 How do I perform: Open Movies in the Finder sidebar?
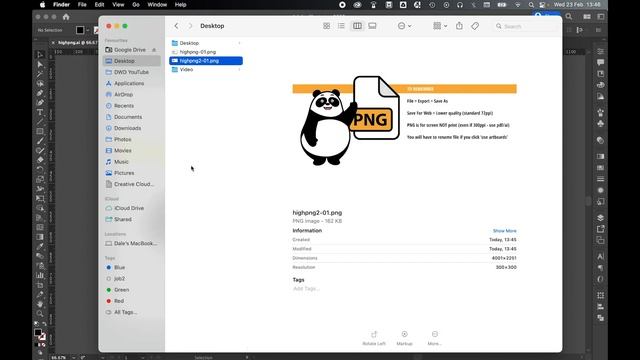point(118,151)
